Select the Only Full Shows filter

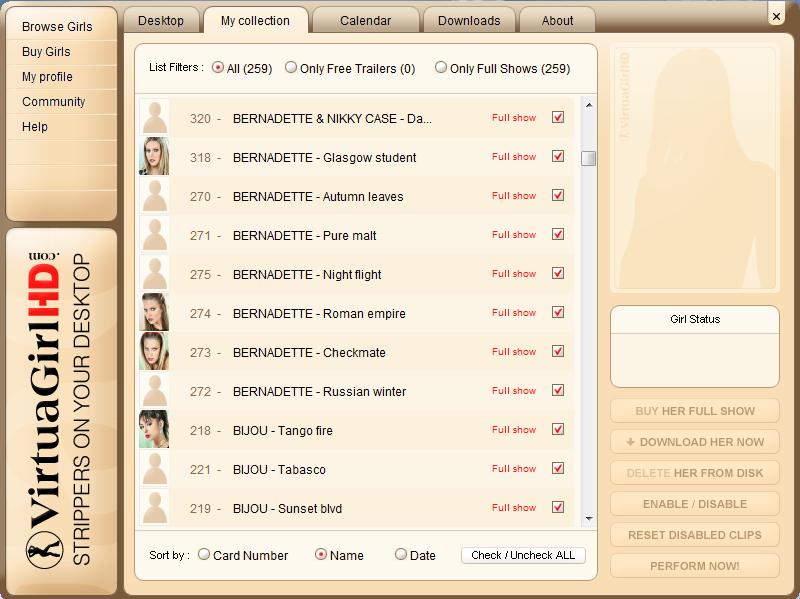click(441, 68)
